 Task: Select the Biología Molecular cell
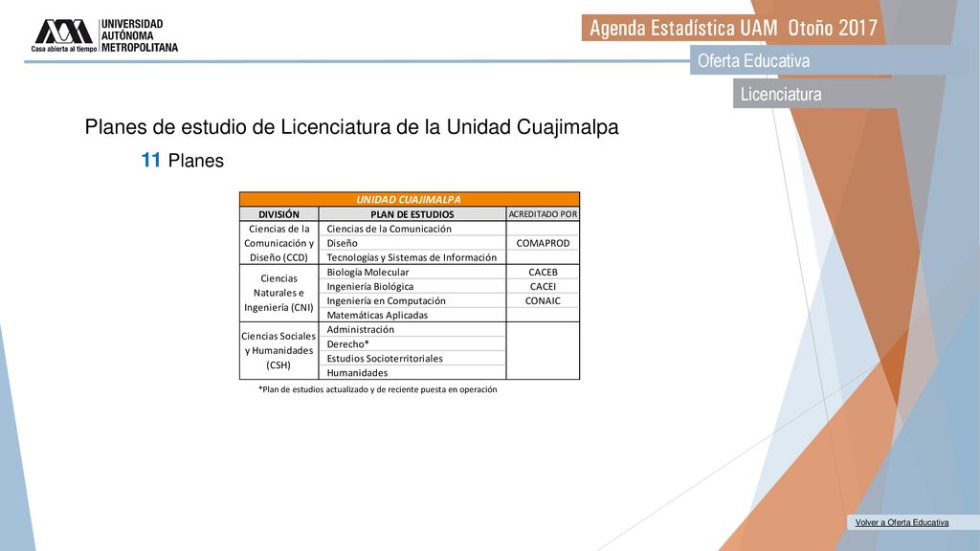[412, 272]
